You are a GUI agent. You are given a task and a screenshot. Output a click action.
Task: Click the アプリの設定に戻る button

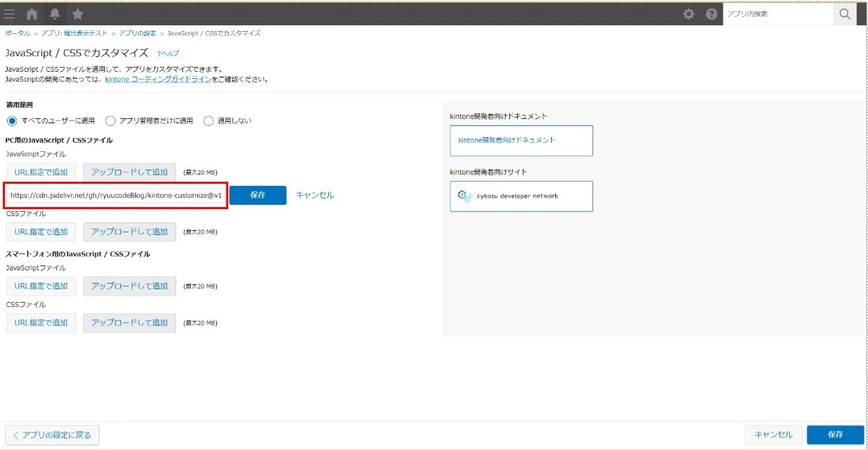click(x=52, y=435)
